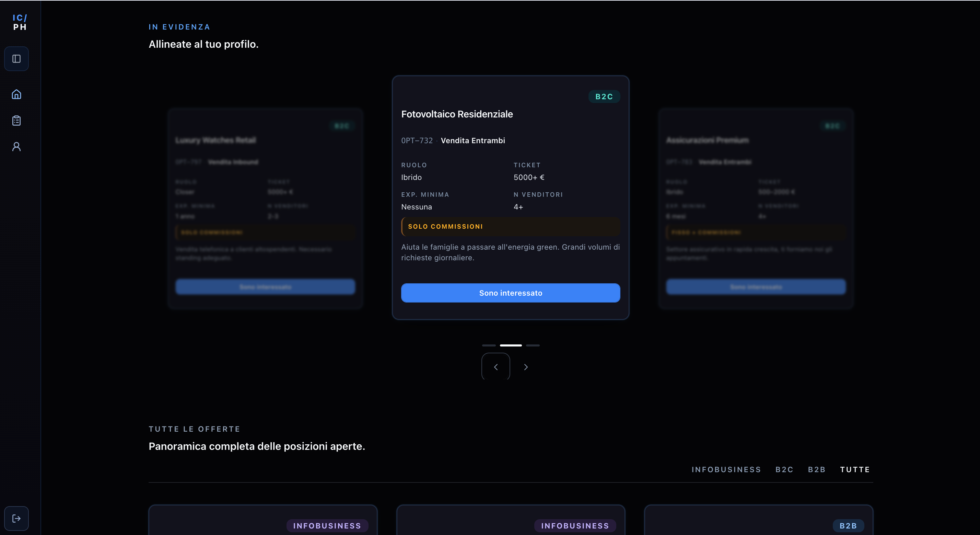Viewport: 980px width, 535px height.
Task: Click the INFOBUSINESS badge on first offer card
Action: pos(327,525)
